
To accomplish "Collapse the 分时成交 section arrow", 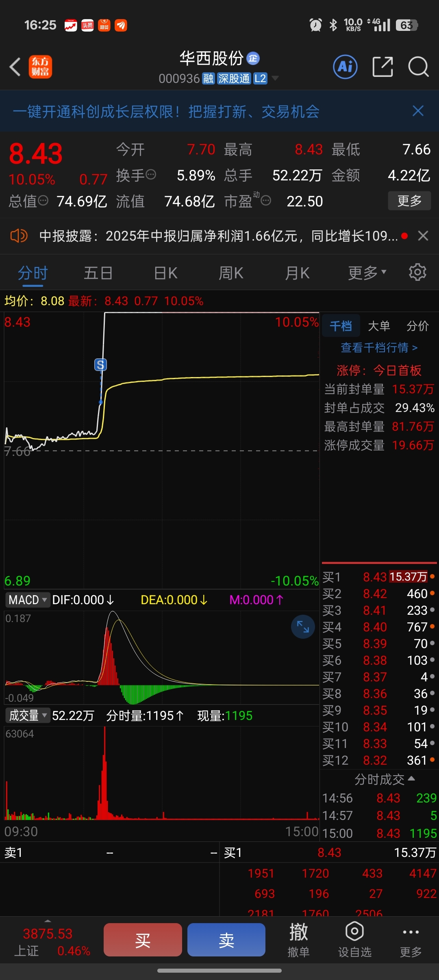I will 411,778.
